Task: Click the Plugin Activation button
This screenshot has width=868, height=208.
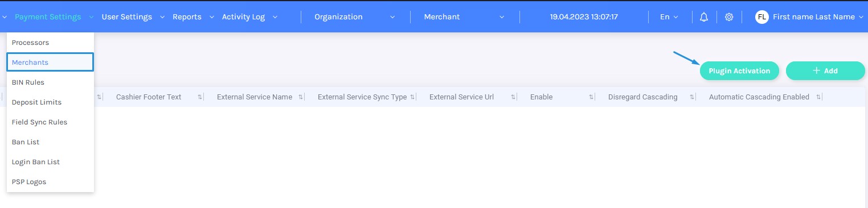Action: (739, 70)
